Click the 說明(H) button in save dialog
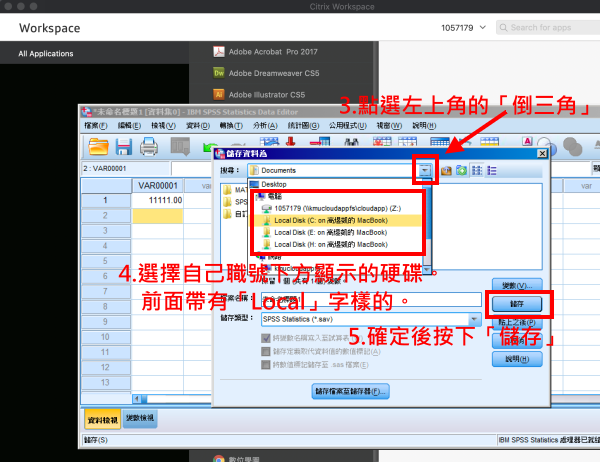600x462 pixels. click(517, 359)
